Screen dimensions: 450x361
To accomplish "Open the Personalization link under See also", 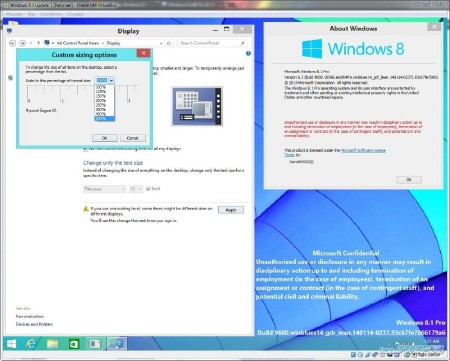I will click(x=30, y=316).
